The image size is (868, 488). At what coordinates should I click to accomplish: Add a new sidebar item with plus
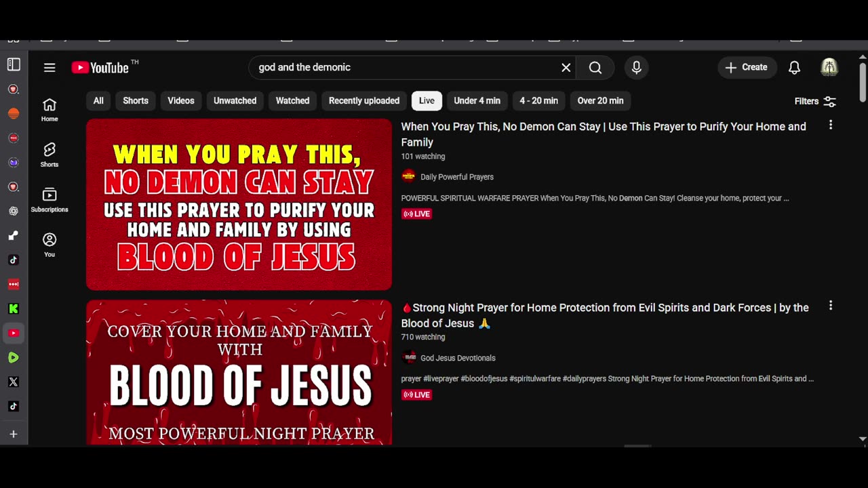point(14,434)
